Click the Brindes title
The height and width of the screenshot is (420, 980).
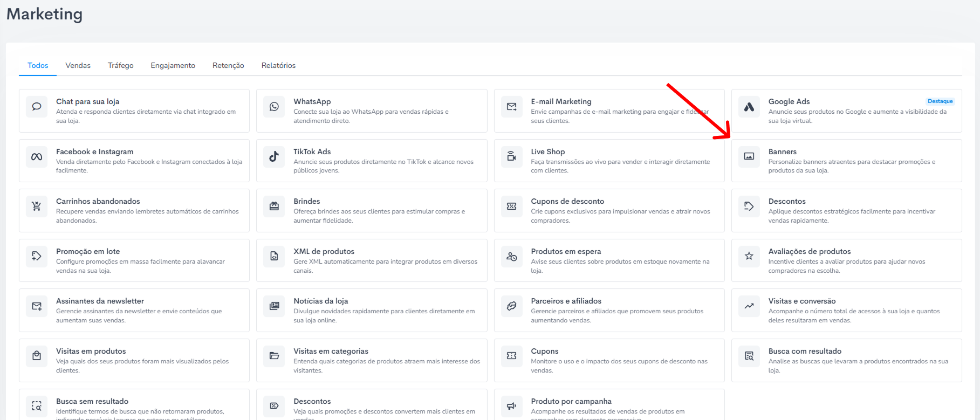306,201
